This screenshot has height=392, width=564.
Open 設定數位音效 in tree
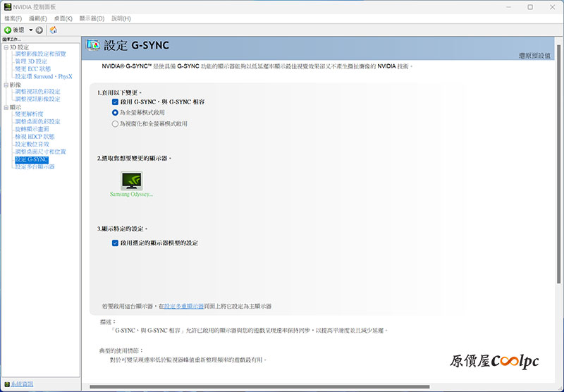[x=32, y=145]
